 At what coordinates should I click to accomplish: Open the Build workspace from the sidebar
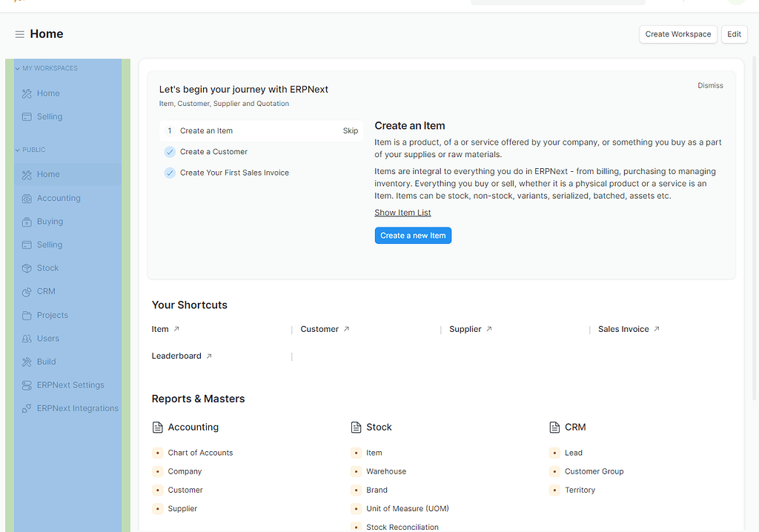coord(47,361)
